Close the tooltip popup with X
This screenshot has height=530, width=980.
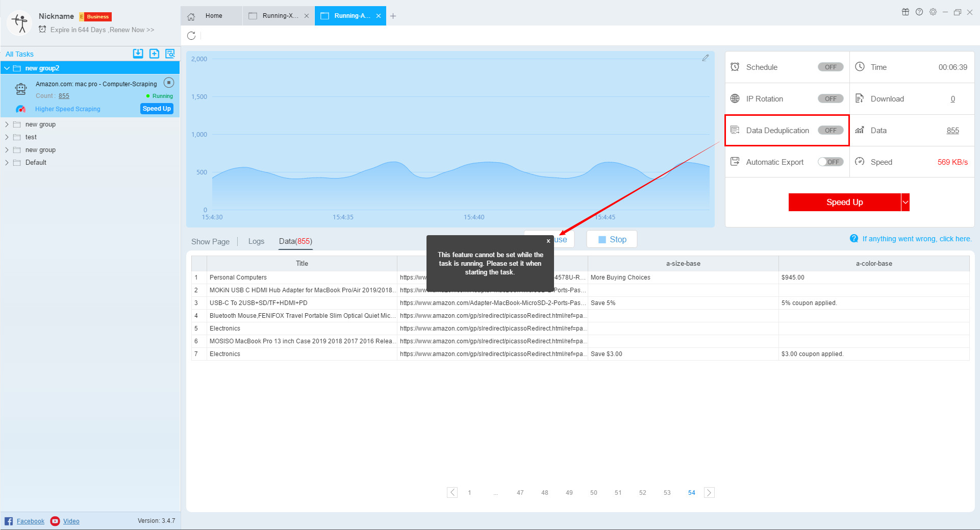(548, 241)
